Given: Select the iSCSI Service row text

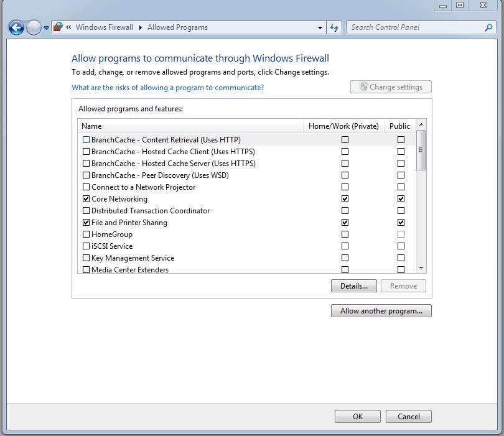Looking at the screenshot, I should tap(112, 246).
